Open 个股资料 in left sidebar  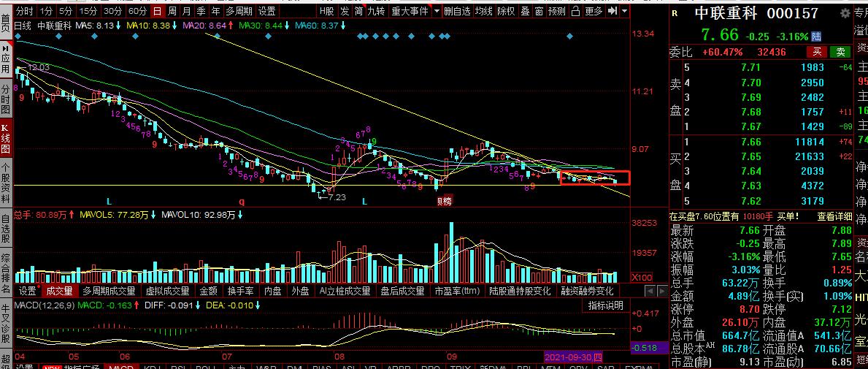[6, 183]
